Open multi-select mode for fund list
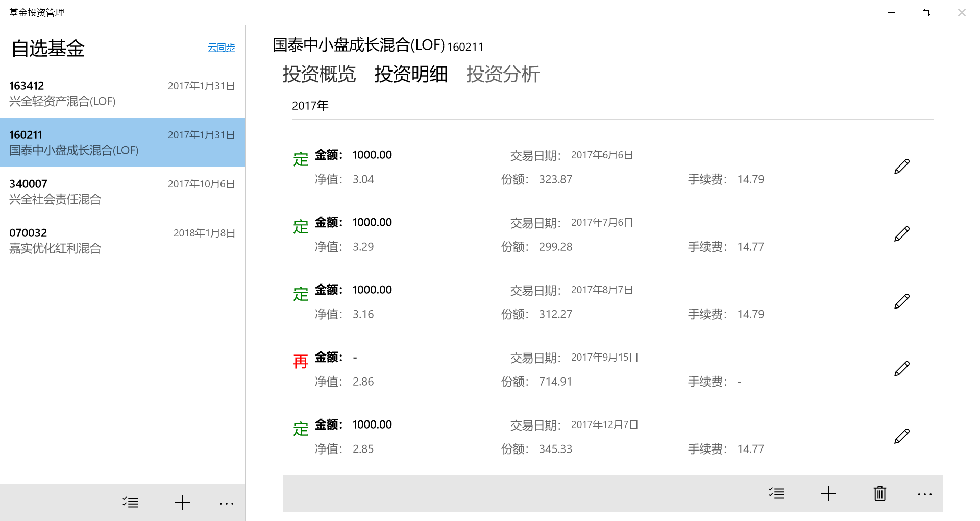Image resolution: width=980 pixels, height=521 pixels. (130, 503)
